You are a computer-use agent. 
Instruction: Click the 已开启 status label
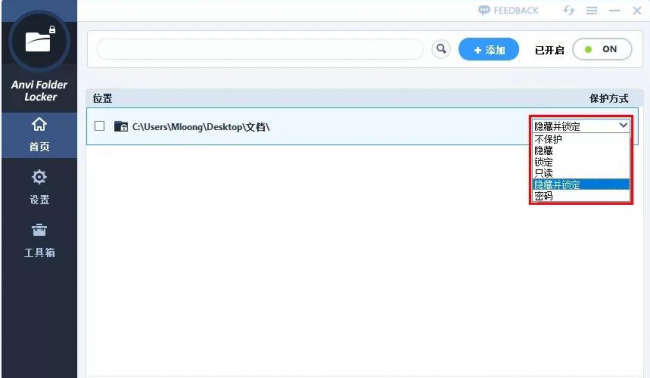[549, 50]
